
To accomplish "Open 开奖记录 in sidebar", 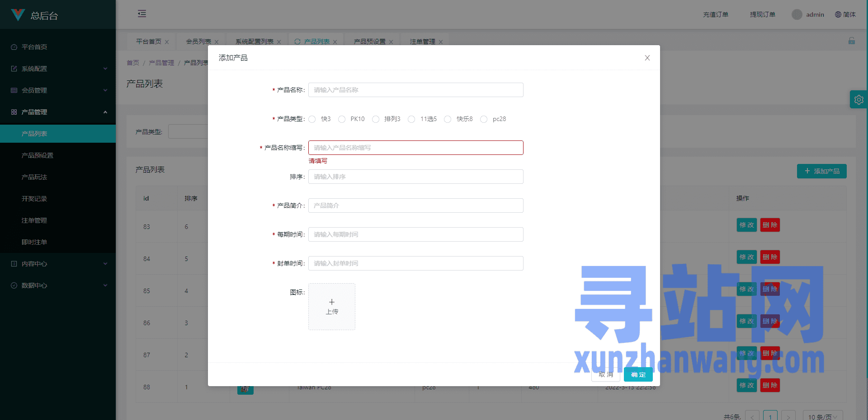I will tap(58, 199).
